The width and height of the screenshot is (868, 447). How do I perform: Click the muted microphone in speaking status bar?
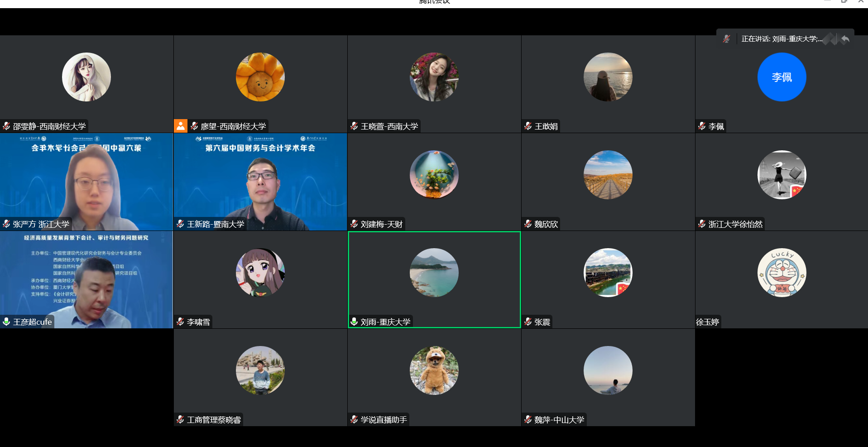click(726, 39)
